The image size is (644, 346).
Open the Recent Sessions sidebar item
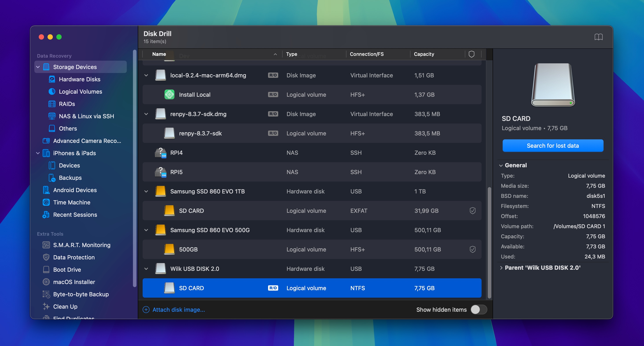[x=75, y=215]
